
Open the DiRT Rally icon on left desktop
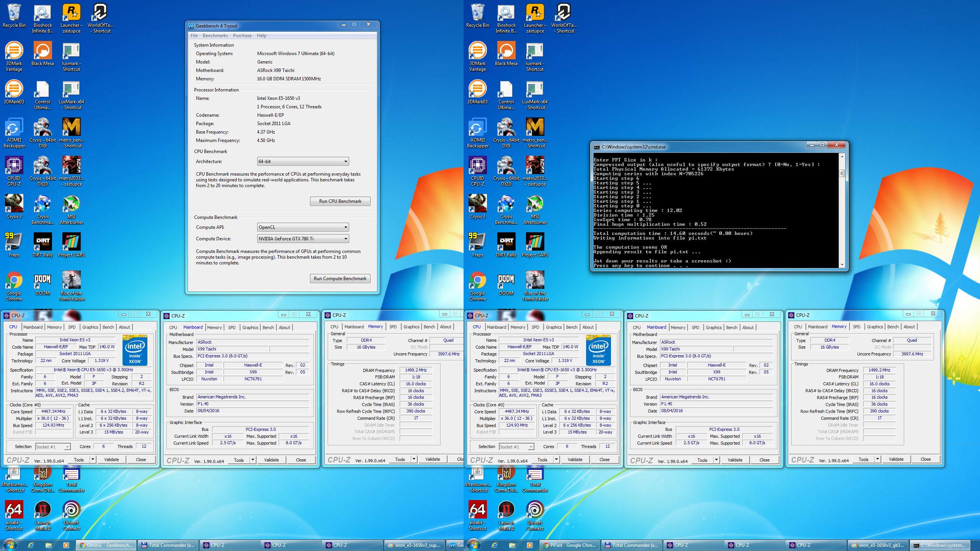click(x=42, y=245)
